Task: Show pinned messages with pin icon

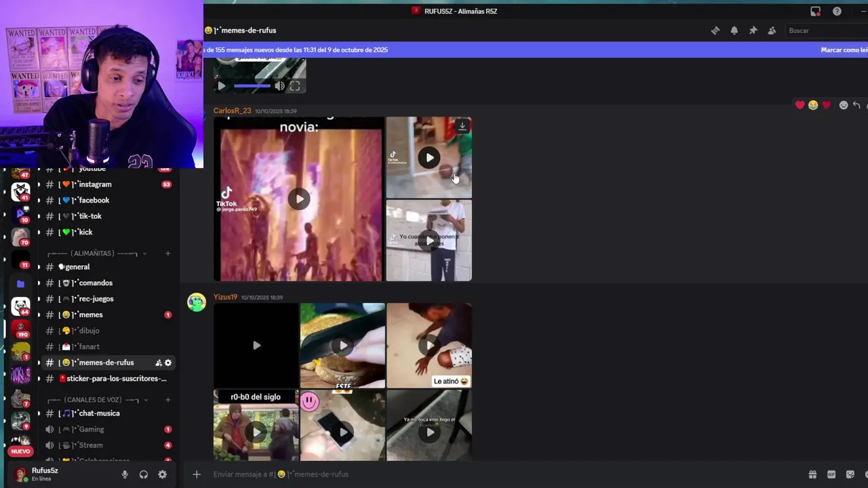Action: (x=753, y=30)
